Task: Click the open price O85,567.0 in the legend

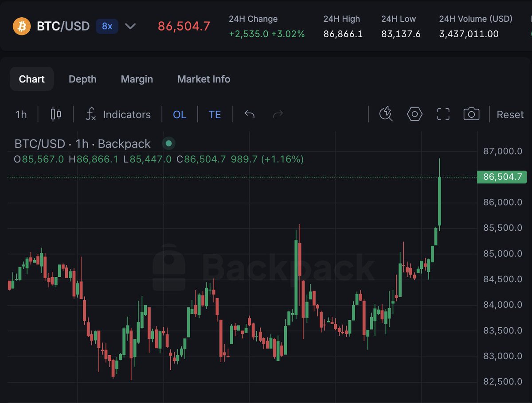Action: point(39,159)
